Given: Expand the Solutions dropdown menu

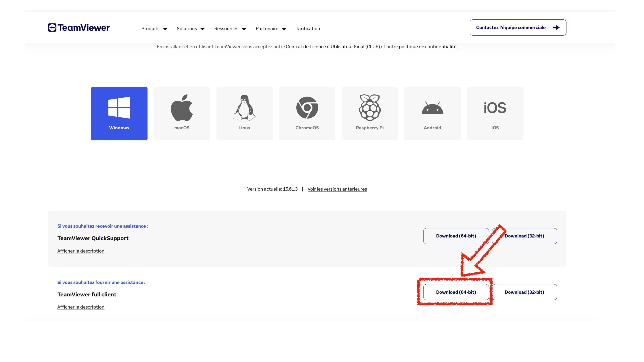Looking at the screenshot, I should [x=191, y=28].
